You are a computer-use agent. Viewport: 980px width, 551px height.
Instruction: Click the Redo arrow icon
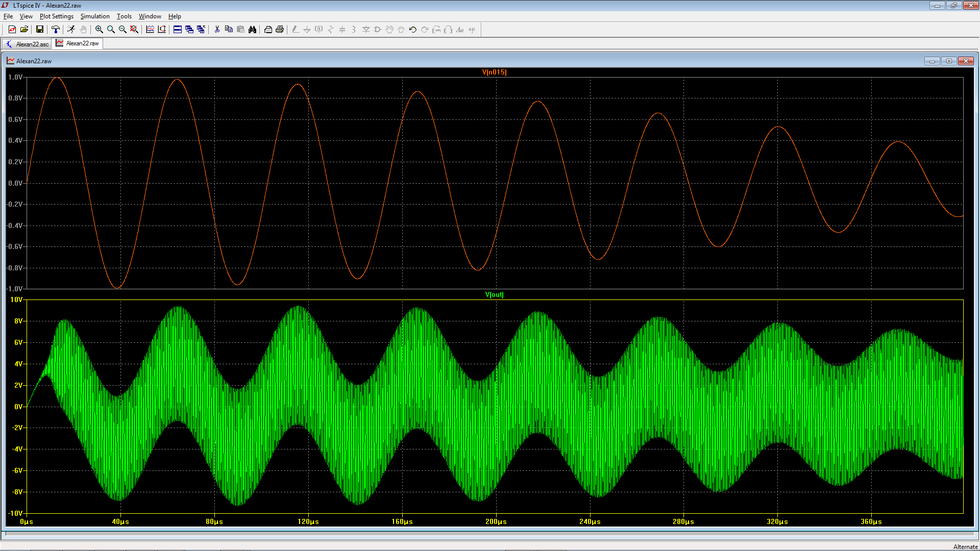(425, 30)
